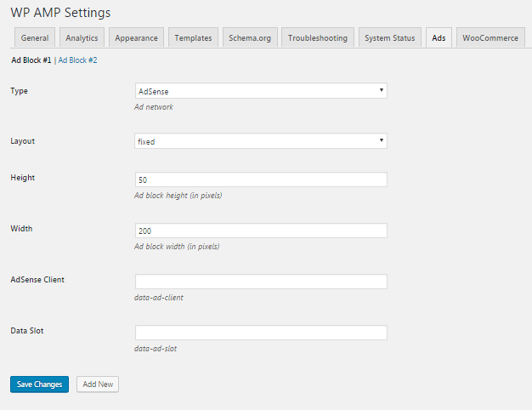
Task: Select the Ads tab
Action: click(439, 37)
